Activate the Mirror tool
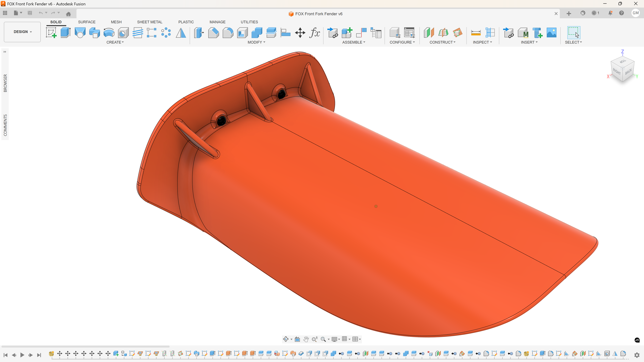 click(x=181, y=33)
